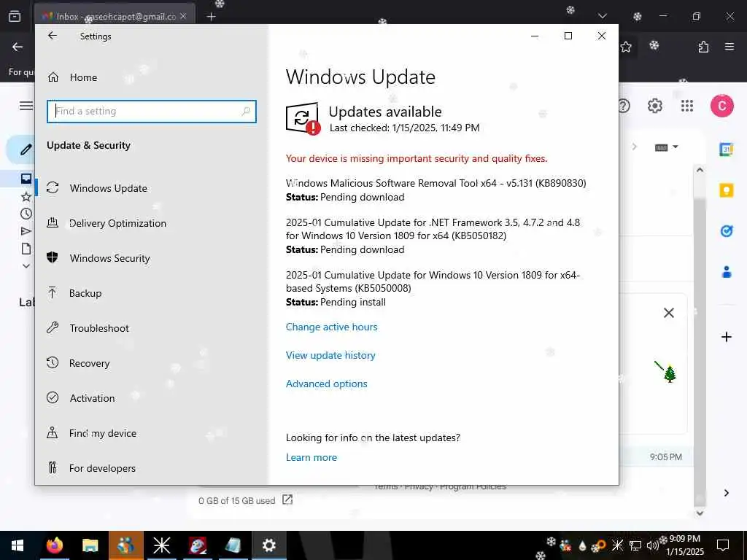Show Gmail side panel chevron
This screenshot has height=560, width=747.
coord(726,493)
